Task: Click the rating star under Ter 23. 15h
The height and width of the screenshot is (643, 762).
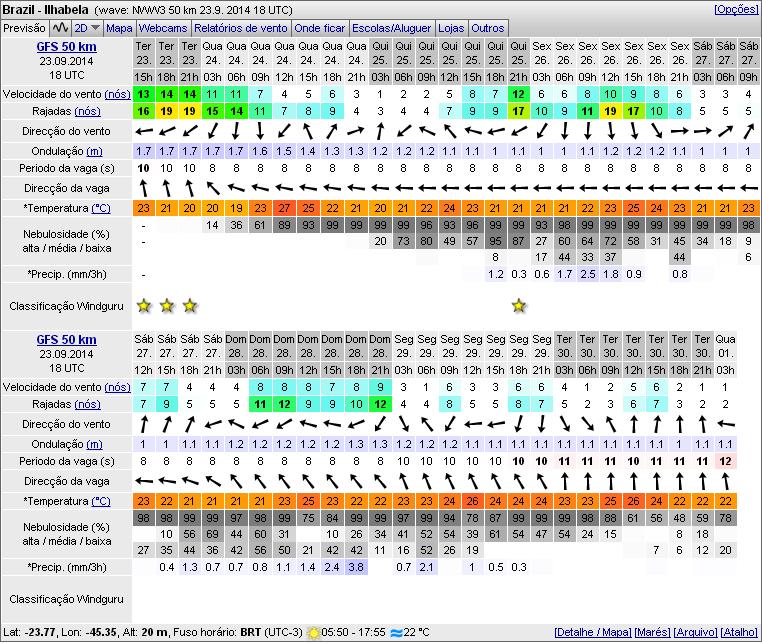Action: (x=143, y=306)
